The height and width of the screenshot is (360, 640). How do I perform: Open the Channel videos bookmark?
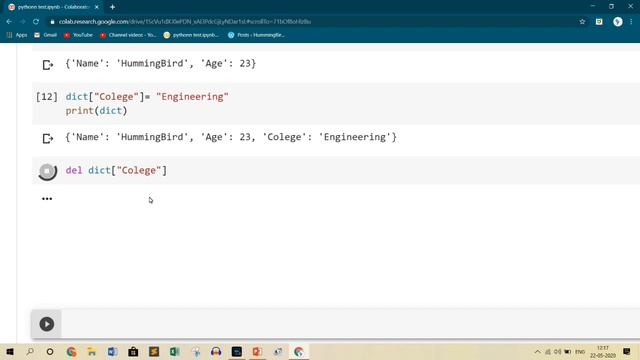coord(128,35)
